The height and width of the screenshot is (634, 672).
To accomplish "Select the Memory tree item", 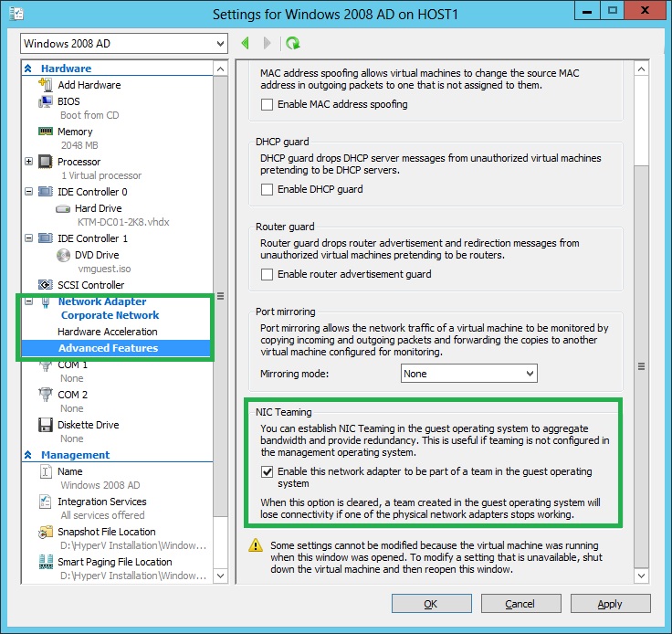I will click(75, 132).
